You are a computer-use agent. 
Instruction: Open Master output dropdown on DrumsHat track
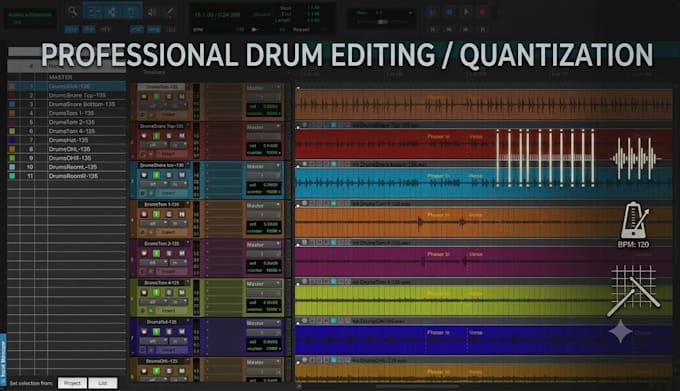(263, 323)
